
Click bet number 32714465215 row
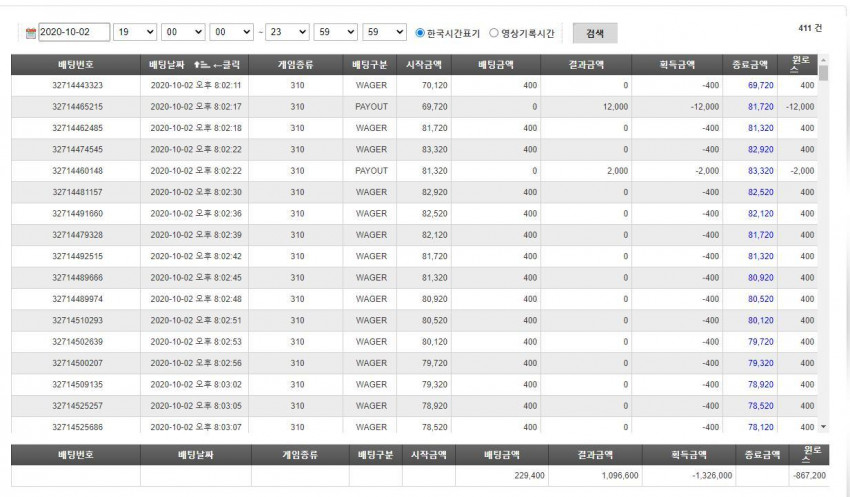click(x=414, y=107)
